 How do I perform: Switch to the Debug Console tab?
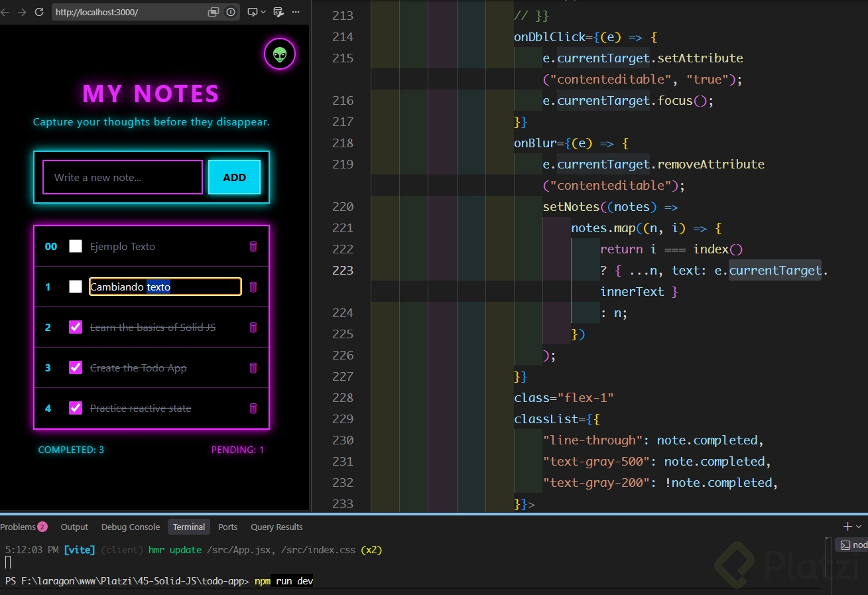click(x=131, y=527)
